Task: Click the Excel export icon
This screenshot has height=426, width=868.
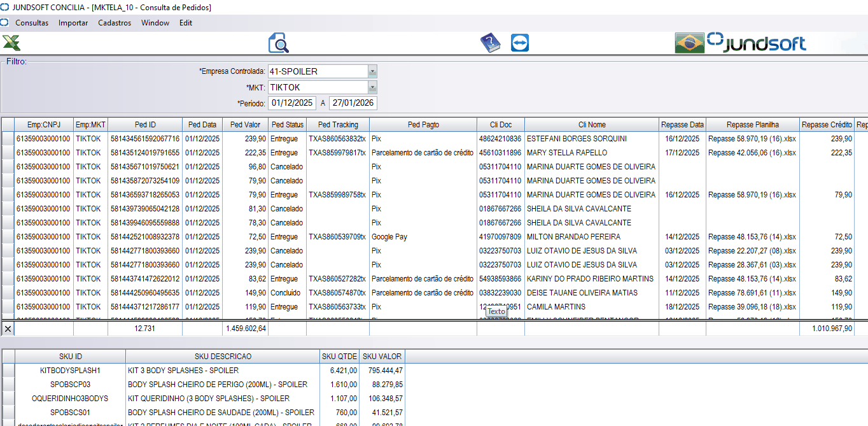Action: pos(11,43)
